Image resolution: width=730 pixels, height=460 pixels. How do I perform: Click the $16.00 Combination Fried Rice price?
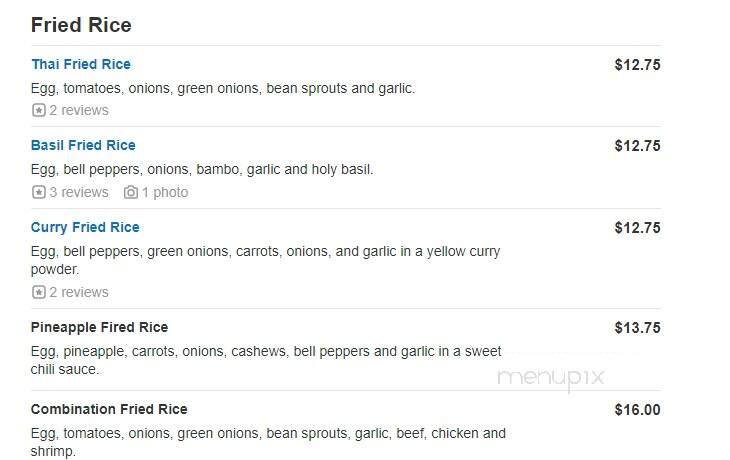coord(637,410)
